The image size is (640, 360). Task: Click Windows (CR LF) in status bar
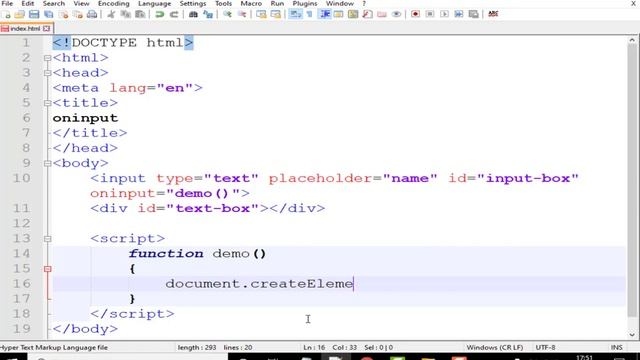(x=495, y=347)
